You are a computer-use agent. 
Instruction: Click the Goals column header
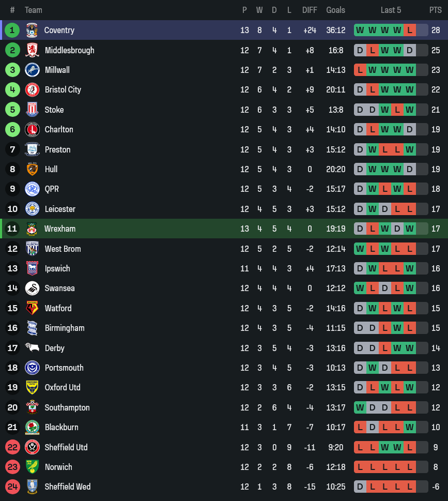click(x=335, y=10)
